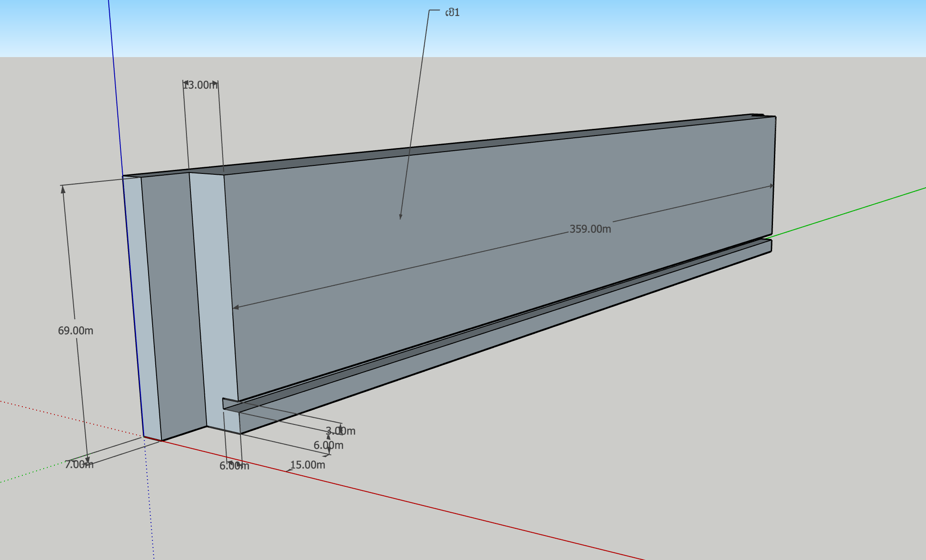This screenshot has height=560, width=926.
Task: Select the leader text label ending in 1
Action: [x=452, y=12]
